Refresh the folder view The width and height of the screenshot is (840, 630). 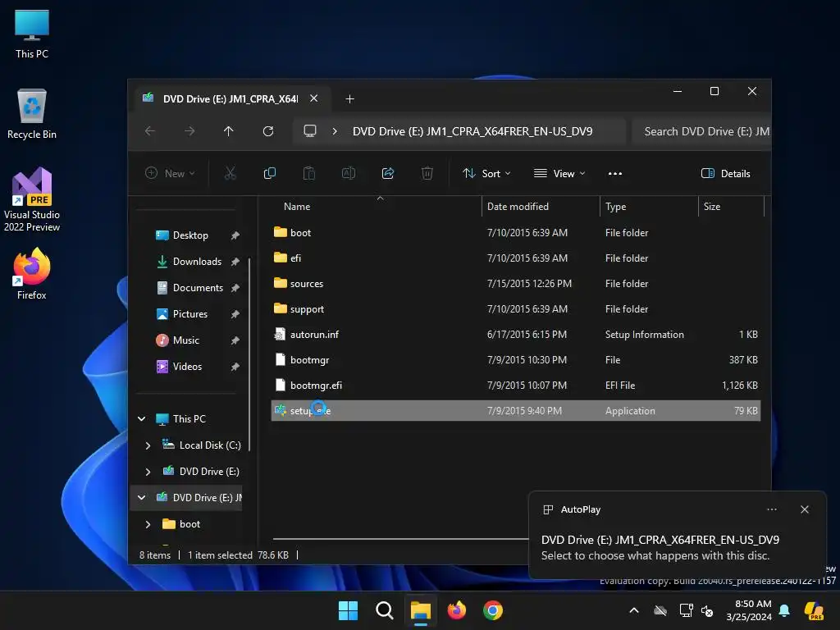pos(268,131)
